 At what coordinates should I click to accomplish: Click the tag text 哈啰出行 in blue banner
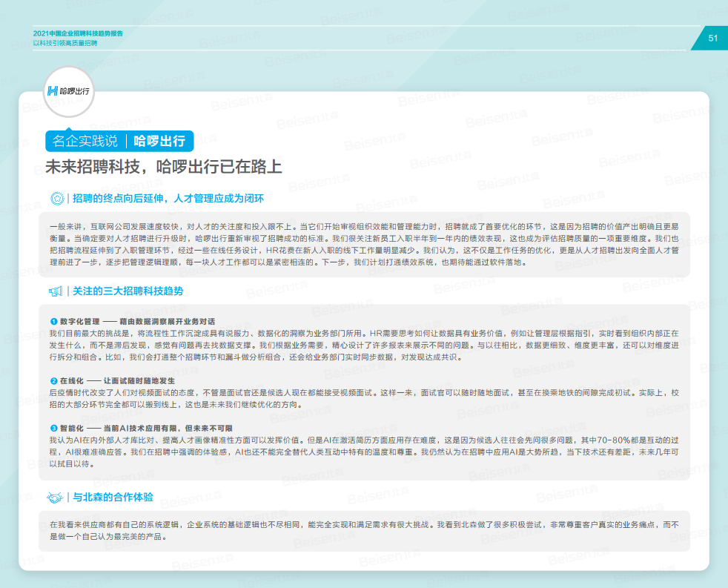(x=159, y=141)
